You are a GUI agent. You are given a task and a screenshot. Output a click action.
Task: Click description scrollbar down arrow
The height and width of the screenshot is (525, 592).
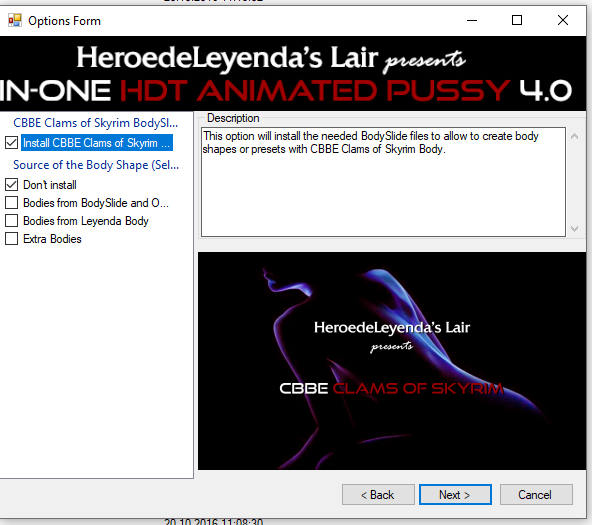pos(574,228)
